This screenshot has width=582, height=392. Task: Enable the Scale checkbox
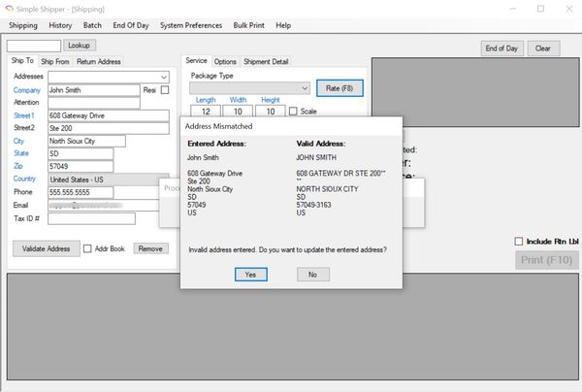293,112
